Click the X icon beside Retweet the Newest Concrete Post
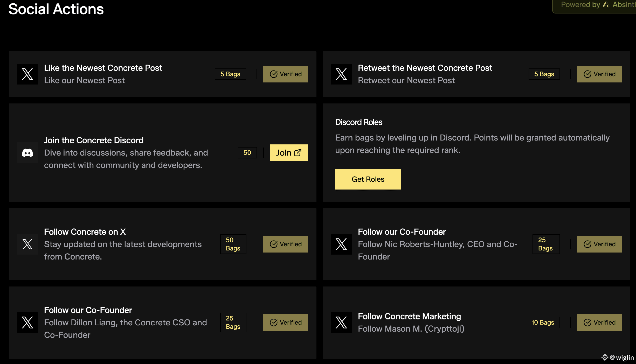 coord(341,74)
